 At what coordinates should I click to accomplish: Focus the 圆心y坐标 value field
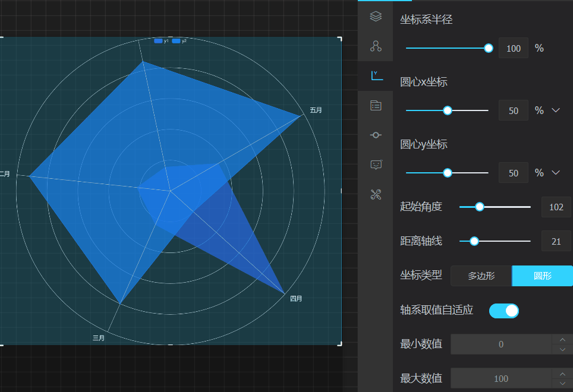514,173
